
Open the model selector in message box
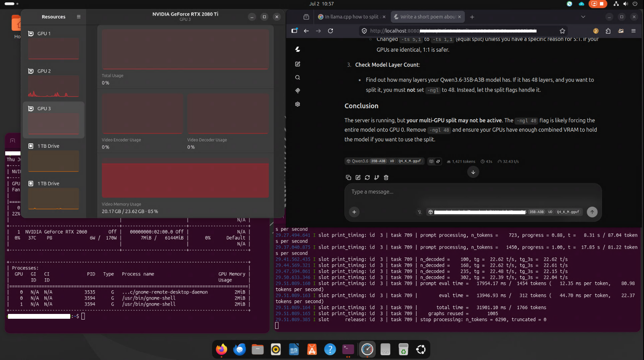[504, 212]
